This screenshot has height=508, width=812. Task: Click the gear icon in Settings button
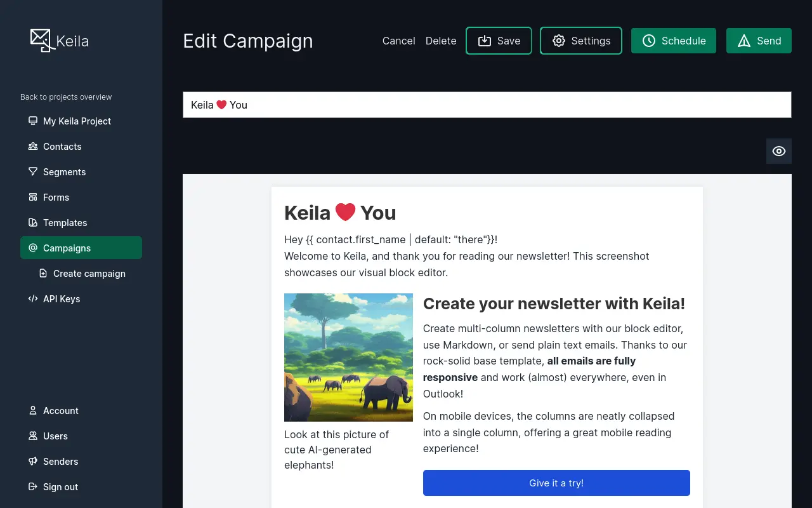[x=559, y=41]
